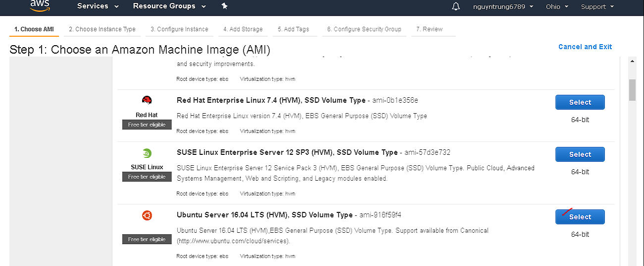
Task: Open the Ohio region selector
Action: pyautogui.click(x=557, y=6)
